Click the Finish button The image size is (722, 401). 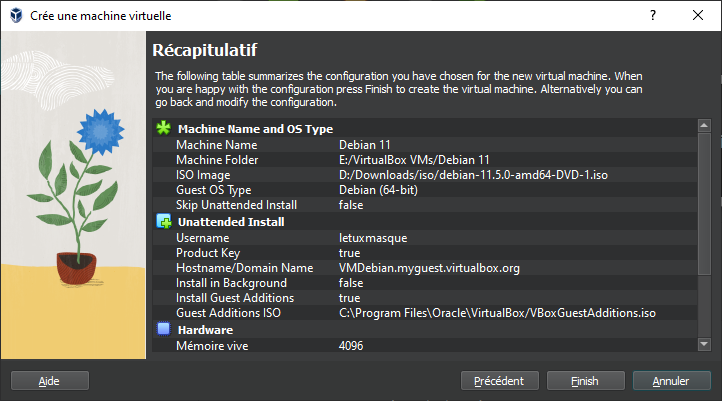point(585,381)
